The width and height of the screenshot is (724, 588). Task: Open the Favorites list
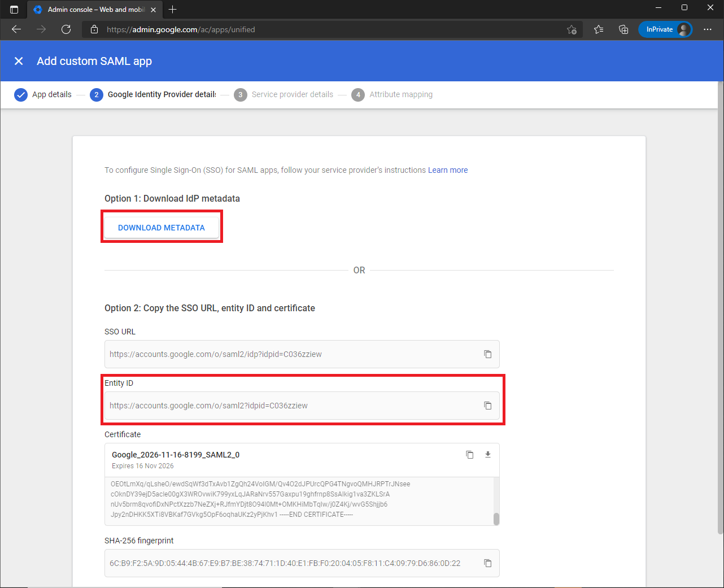coord(599,29)
